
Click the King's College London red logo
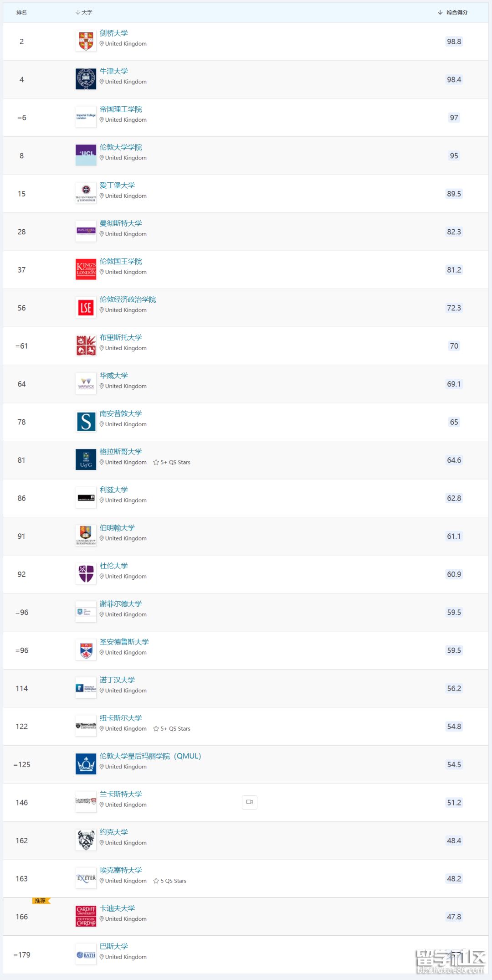pyautogui.click(x=86, y=269)
